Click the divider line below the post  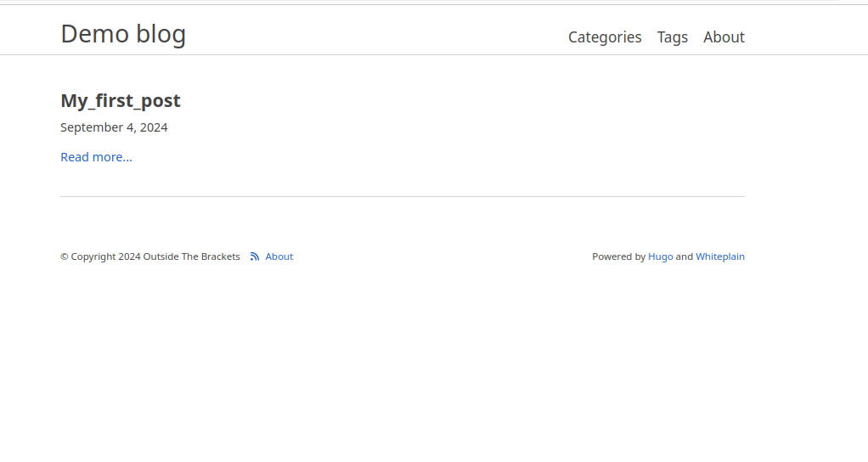402,197
